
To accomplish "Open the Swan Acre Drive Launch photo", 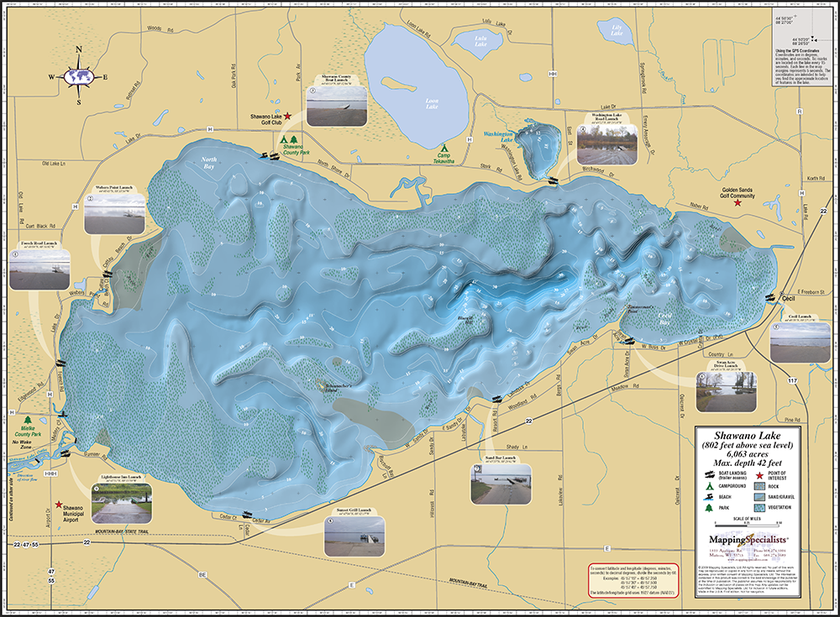I will (x=726, y=391).
